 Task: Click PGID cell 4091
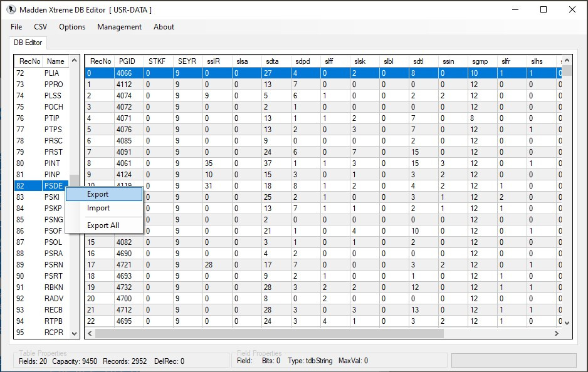pos(129,152)
